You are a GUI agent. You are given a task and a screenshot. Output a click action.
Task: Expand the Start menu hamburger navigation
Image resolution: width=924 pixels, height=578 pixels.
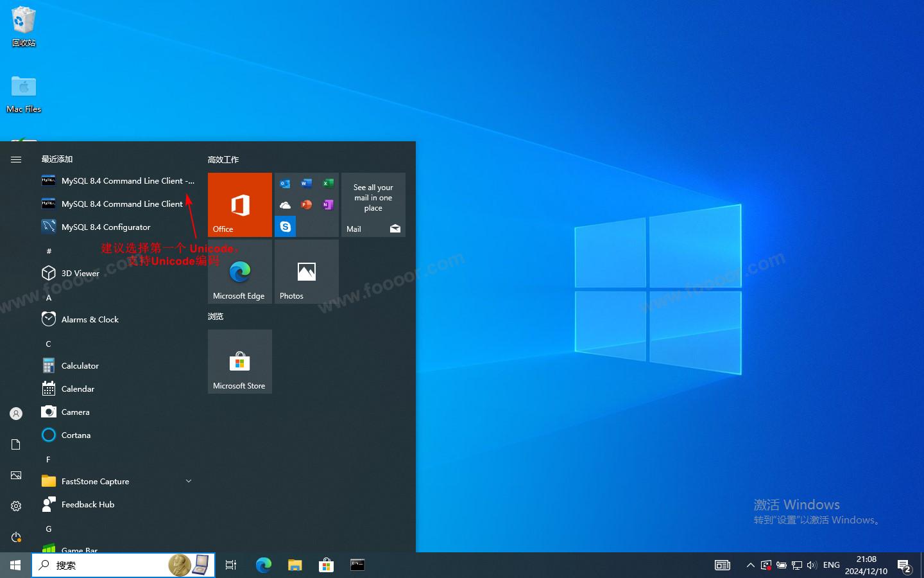[x=16, y=159]
